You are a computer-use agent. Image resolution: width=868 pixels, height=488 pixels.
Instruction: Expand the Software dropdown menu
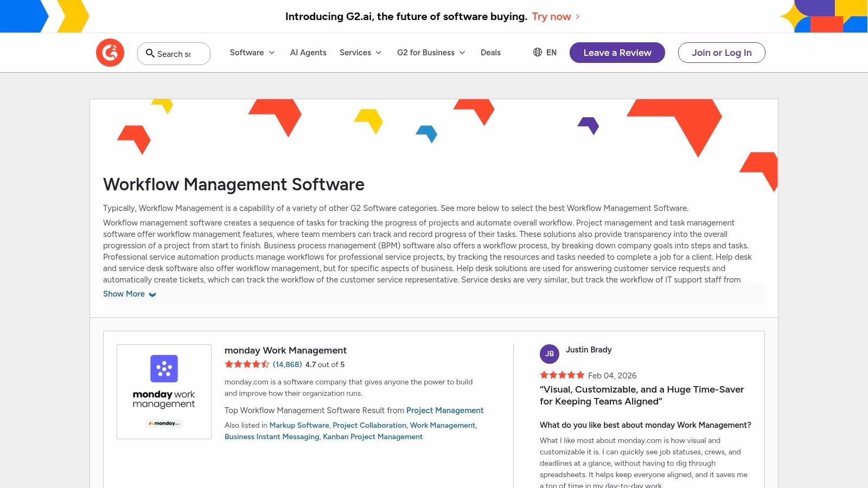(252, 53)
